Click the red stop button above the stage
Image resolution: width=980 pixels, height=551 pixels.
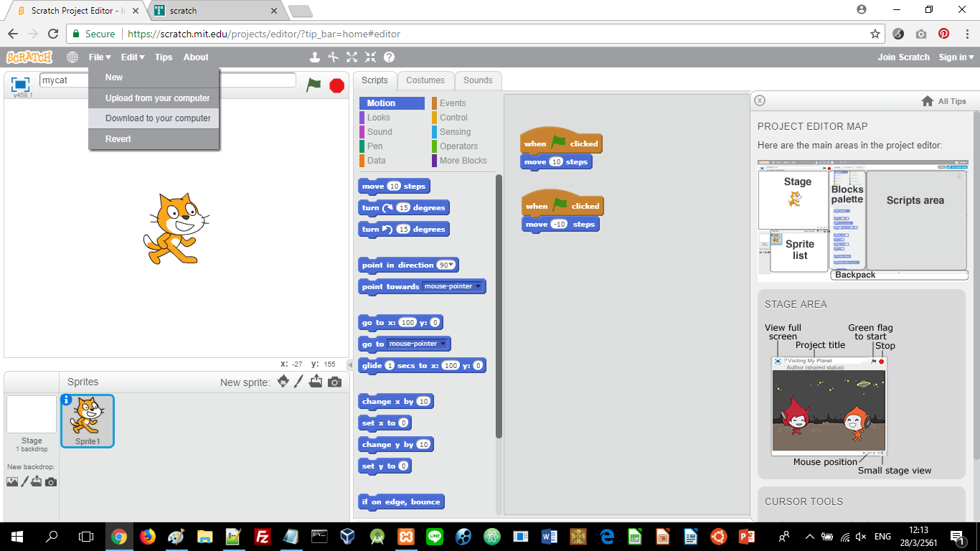pos(336,85)
